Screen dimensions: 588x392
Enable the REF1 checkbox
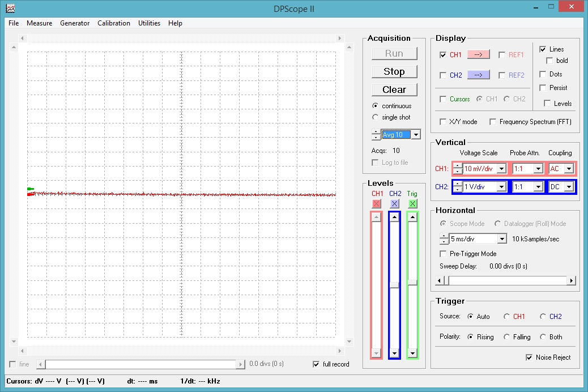tap(502, 55)
